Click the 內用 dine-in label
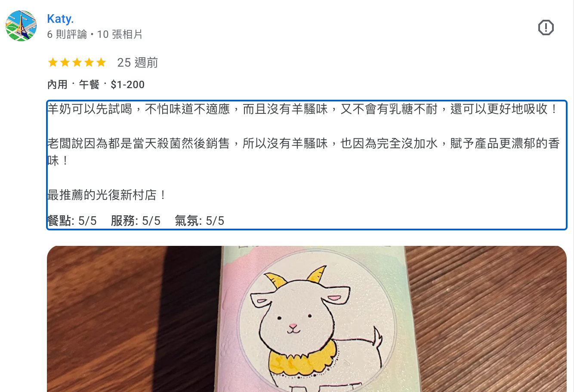 coord(57,85)
